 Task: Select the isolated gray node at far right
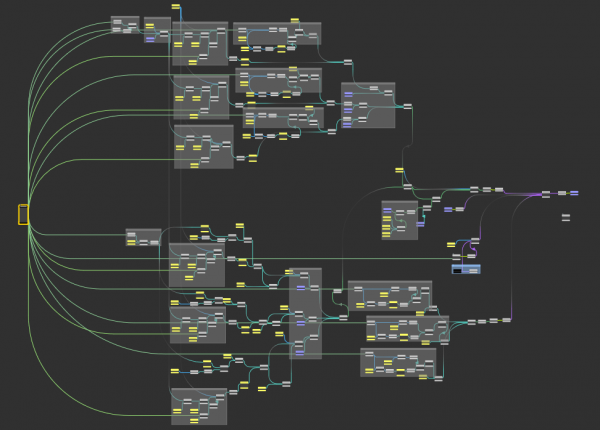[x=566, y=216]
